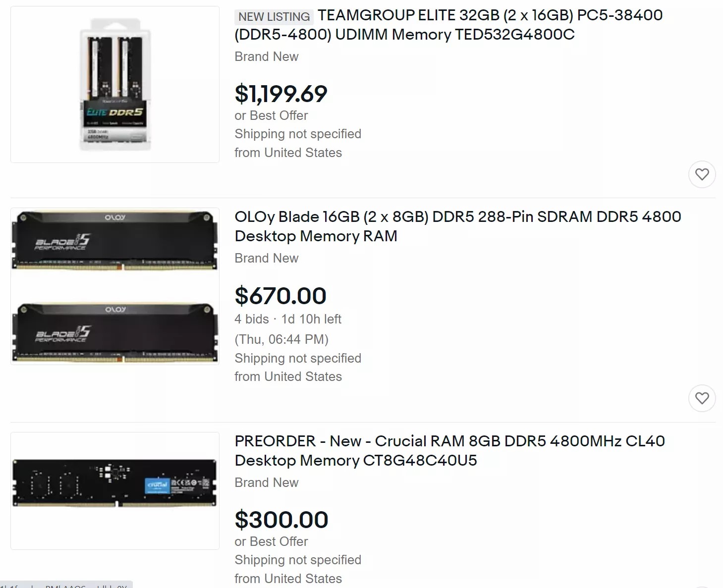Click 'Brand New' under the TEAMGROUP title
The width and height of the screenshot is (723, 588).
coord(267,56)
